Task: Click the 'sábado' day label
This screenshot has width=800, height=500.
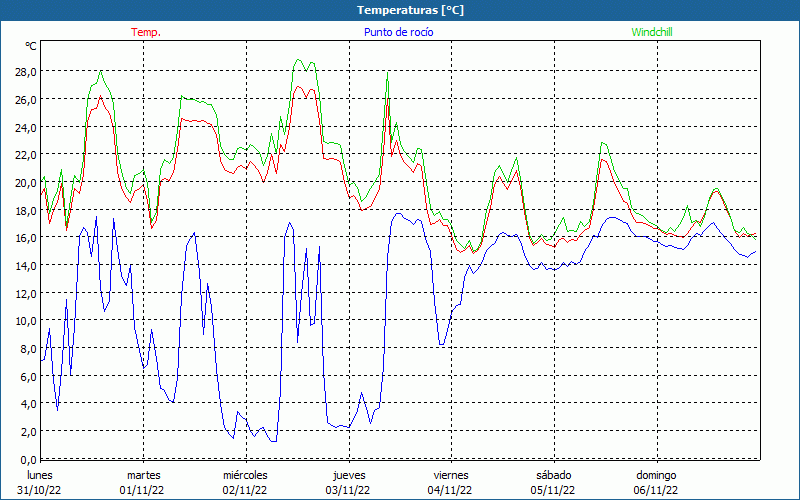Action: point(554,475)
